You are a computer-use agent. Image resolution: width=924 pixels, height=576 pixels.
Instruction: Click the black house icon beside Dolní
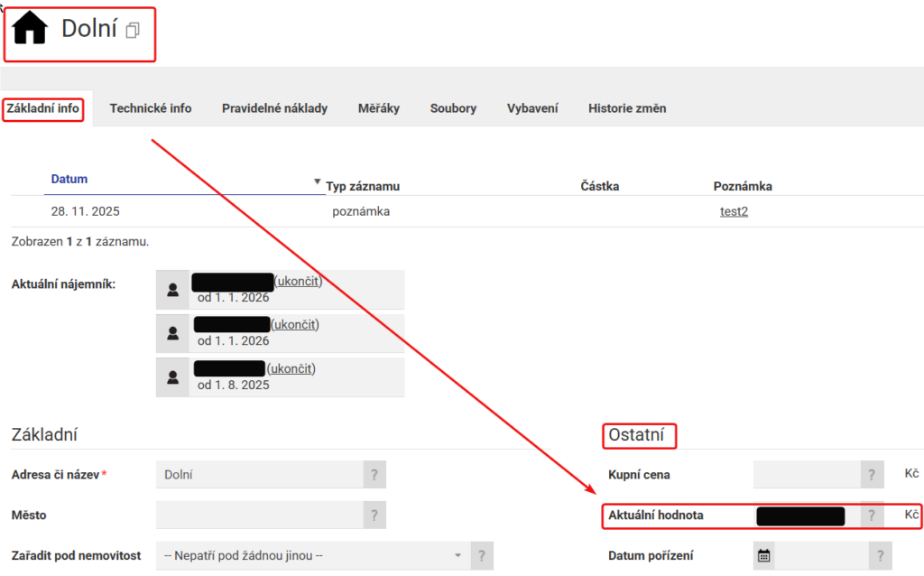click(x=31, y=29)
